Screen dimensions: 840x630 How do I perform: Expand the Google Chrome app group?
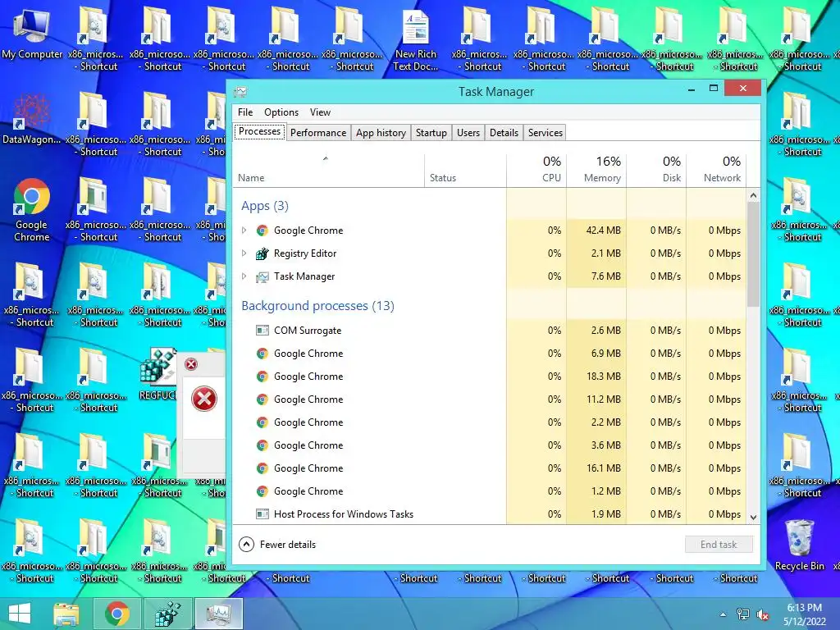pyautogui.click(x=244, y=231)
